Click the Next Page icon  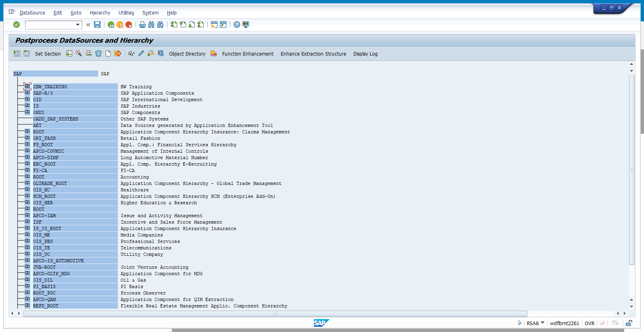[x=192, y=25]
